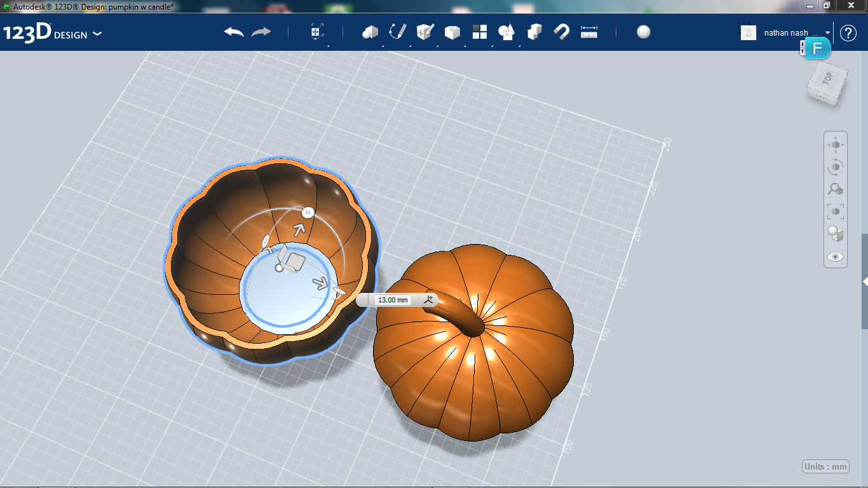Toggle visibility with the eye icon

pos(836,257)
